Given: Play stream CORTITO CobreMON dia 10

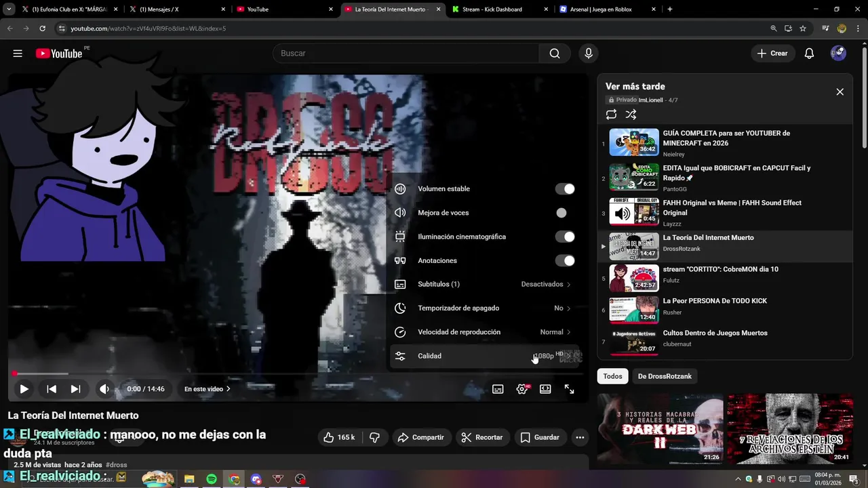Looking at the screenshot, I should pos(725,277).
